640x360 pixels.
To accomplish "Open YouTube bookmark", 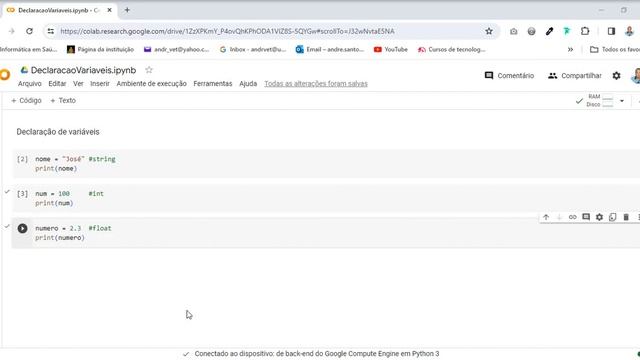I will tap(391, 49).
